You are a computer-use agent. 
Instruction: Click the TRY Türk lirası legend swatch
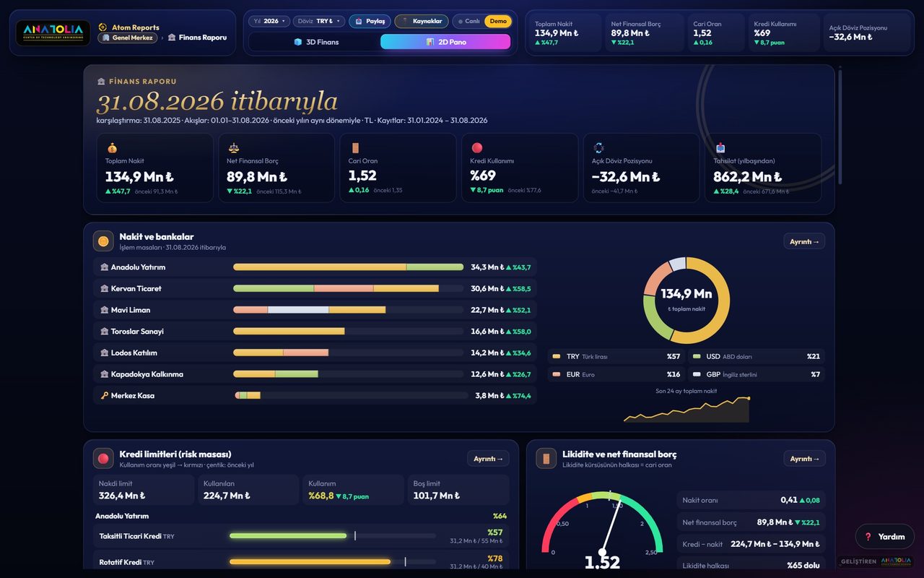pos(557,357)
